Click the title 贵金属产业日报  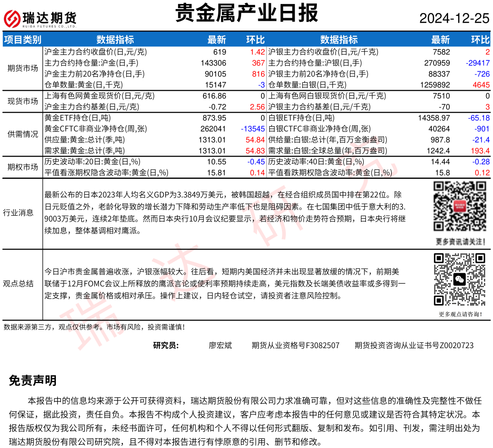point(246,13)
